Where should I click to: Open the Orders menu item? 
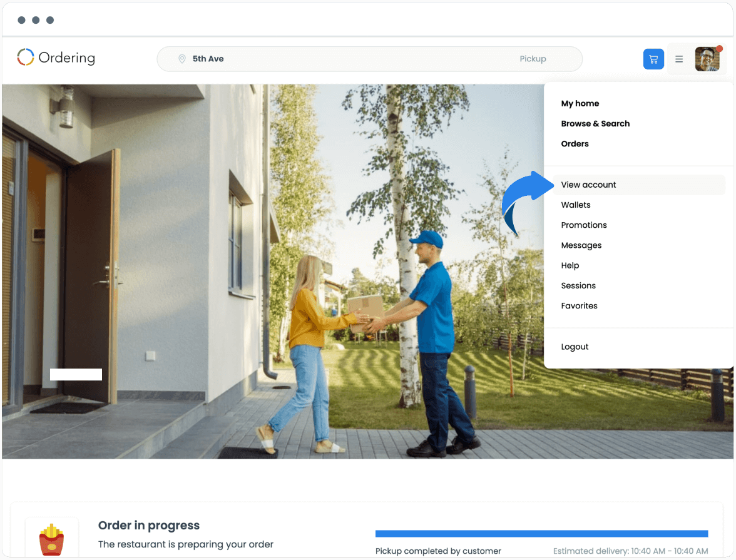pos(575,144)
